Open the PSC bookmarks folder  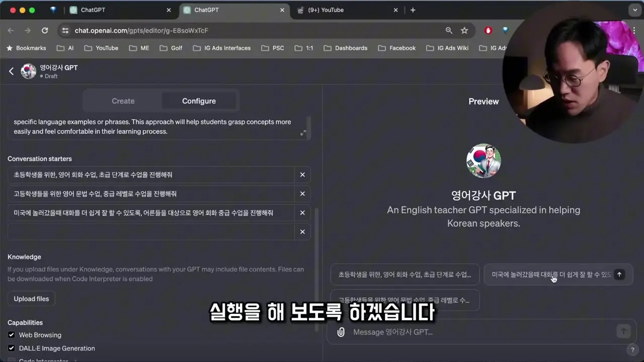pyautogui.click(x=273, y=48)
